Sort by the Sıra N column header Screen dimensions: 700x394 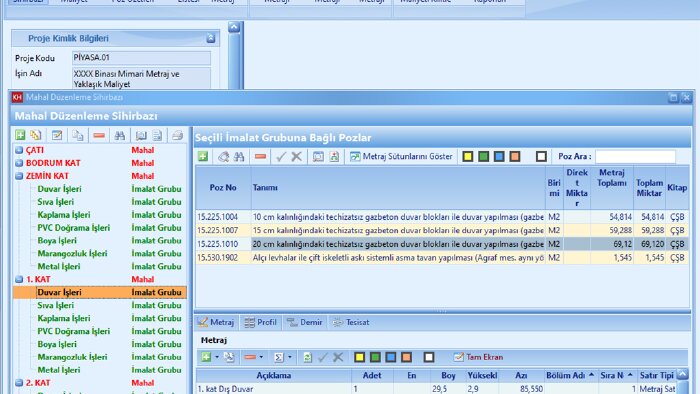(x=616, y=376)
